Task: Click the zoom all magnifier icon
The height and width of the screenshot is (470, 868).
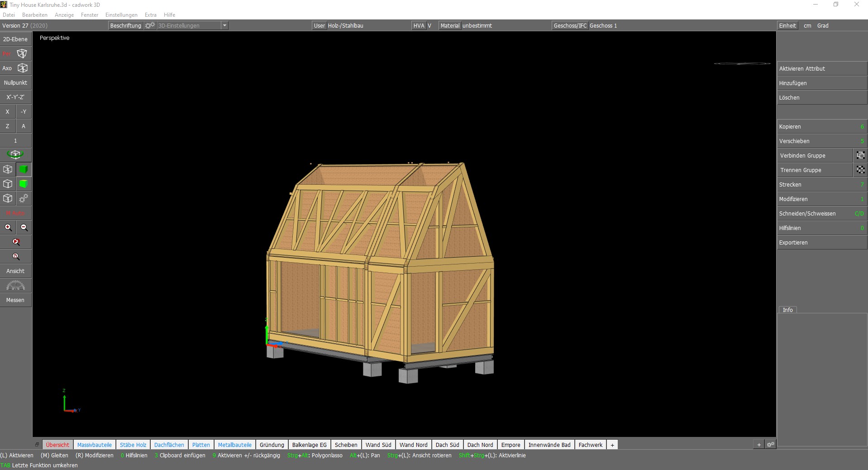Action: (x=15, y=256)
